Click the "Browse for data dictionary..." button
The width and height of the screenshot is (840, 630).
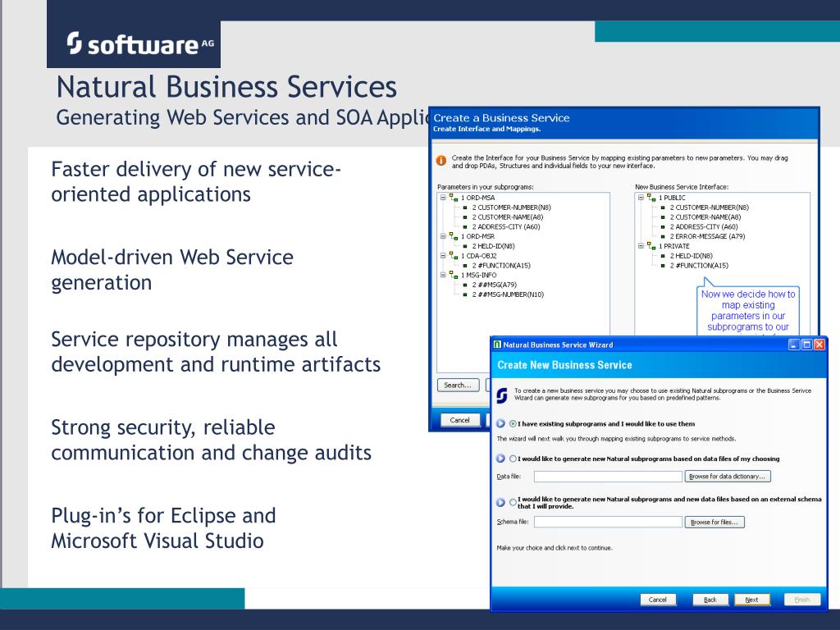[x=728, y=477]
